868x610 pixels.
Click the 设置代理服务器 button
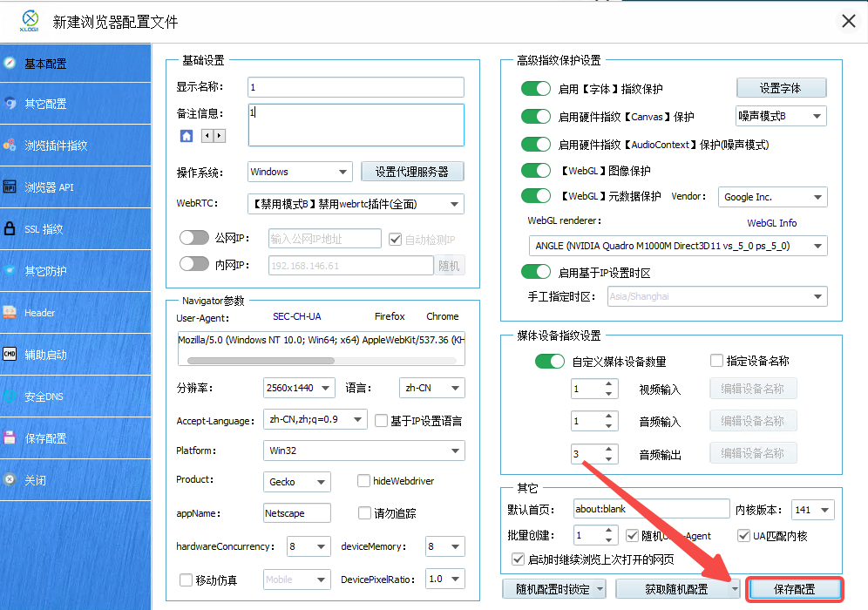(411, 172)
